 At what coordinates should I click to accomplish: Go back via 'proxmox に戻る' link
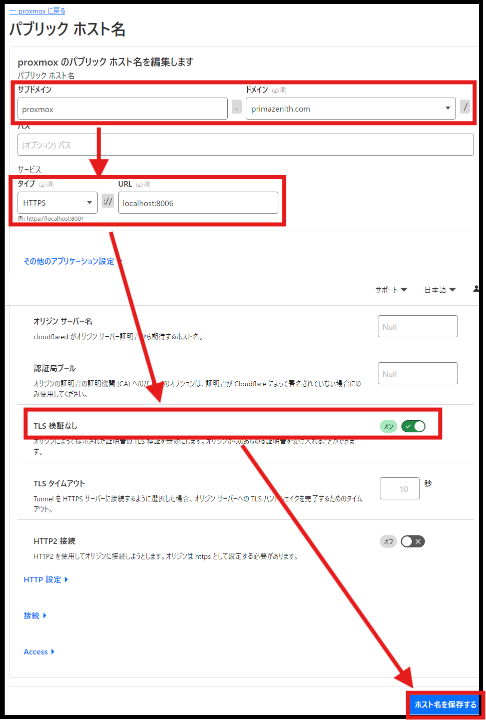point(37,11)
